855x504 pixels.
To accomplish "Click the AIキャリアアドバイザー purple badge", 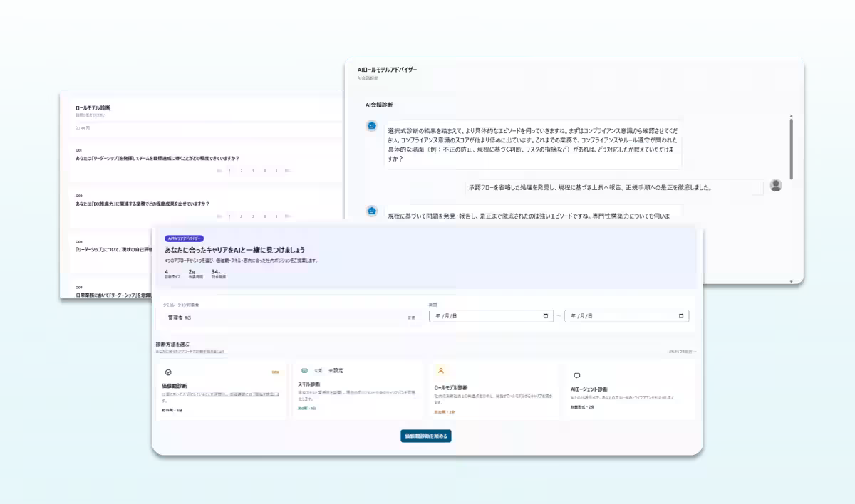I will (x=185, y=238).
